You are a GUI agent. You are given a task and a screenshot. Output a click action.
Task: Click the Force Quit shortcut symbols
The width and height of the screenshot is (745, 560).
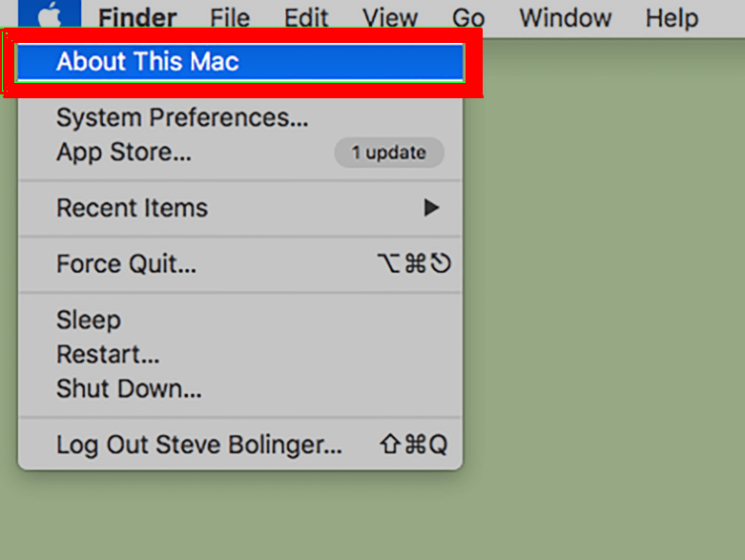click(414, 263)
